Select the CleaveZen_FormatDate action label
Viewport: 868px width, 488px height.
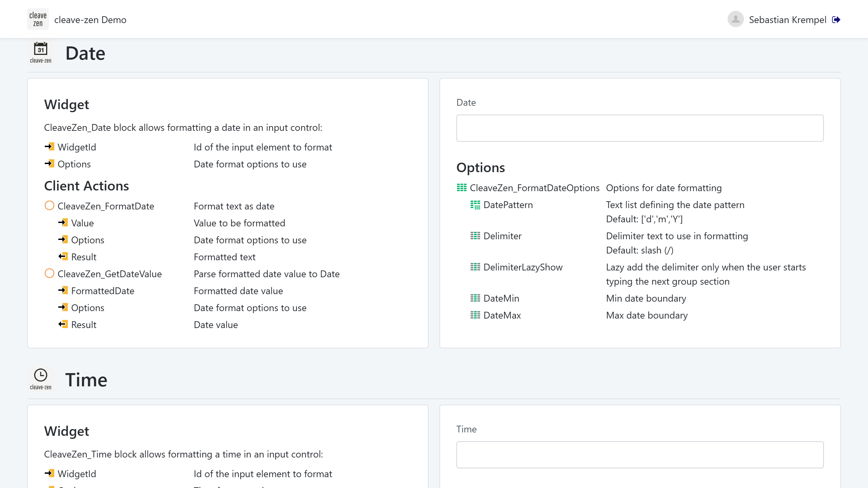click(x=106, y=206)
